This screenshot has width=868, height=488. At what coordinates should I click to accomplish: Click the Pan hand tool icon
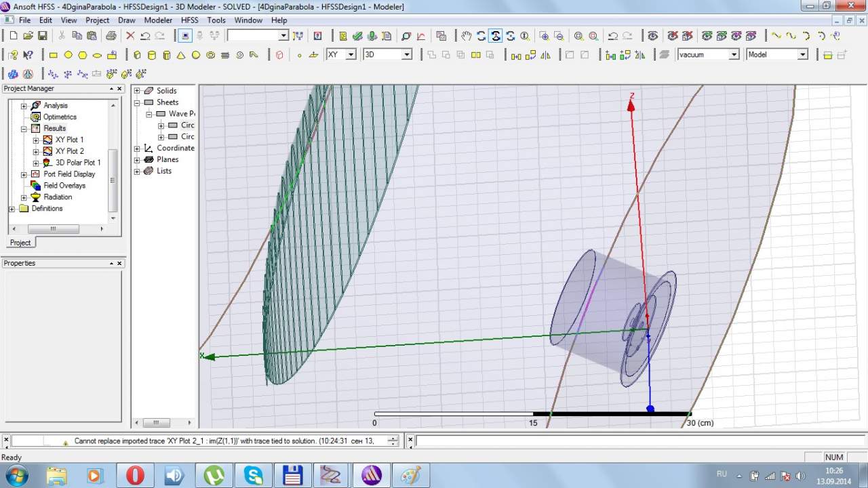(466, 36)
